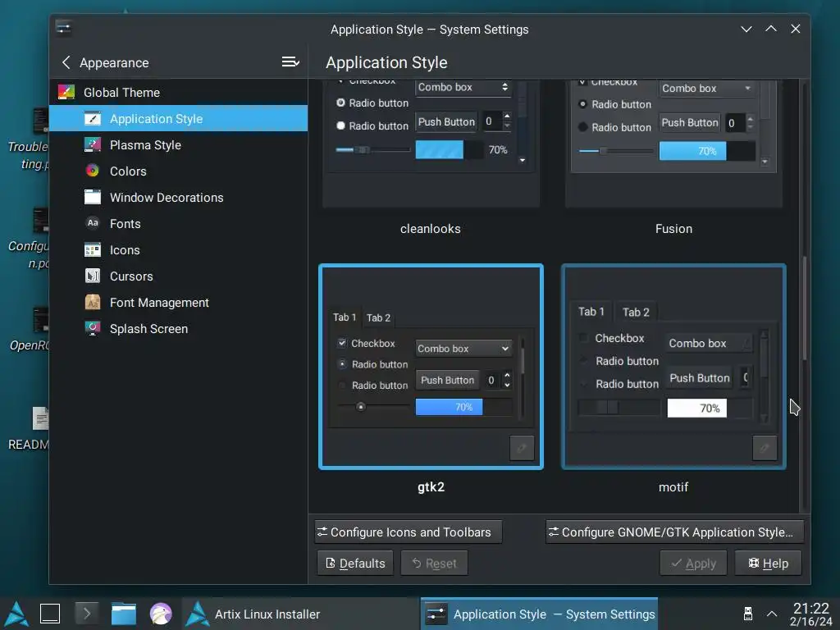Image resolution: width=840 pixels, height=630 pixels.
Task: Open the motif preview Combo box
Action: [710, 343]
